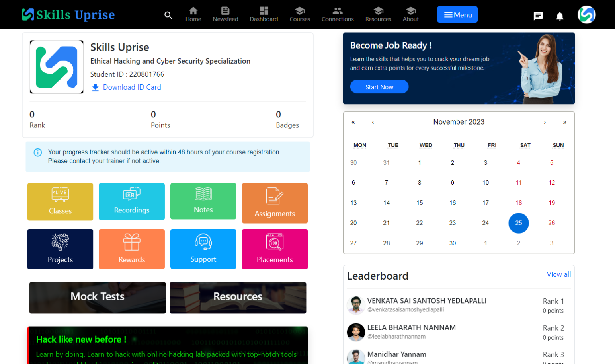Open the Rewards gift tile
The width and height of the screenshot is (615, 364).
coord(132,249)
